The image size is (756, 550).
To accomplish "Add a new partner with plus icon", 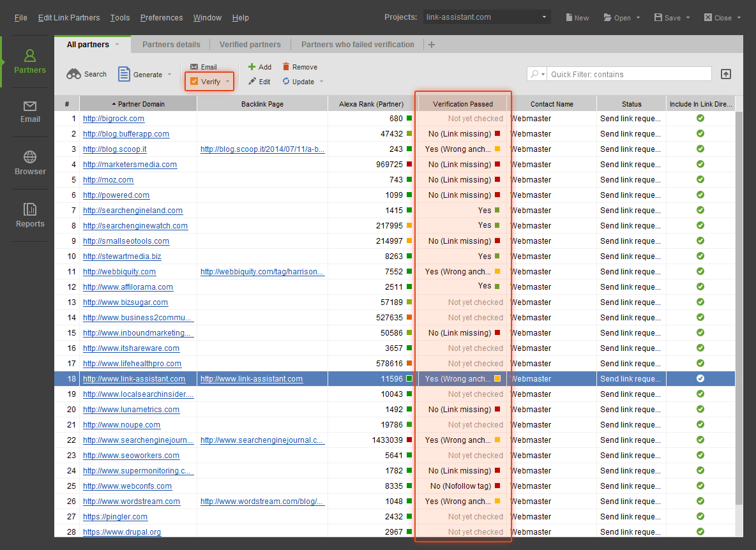I will click(x=259, y=67).
